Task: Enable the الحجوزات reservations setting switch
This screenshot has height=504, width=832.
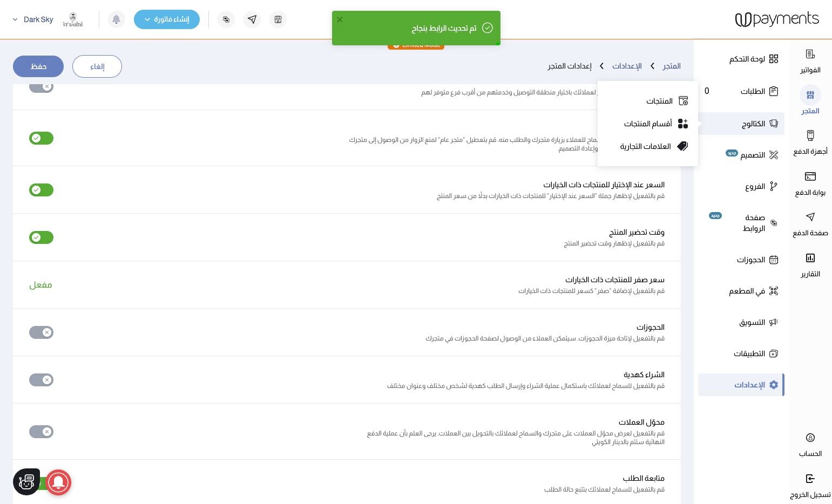Action: pos(41,332)
